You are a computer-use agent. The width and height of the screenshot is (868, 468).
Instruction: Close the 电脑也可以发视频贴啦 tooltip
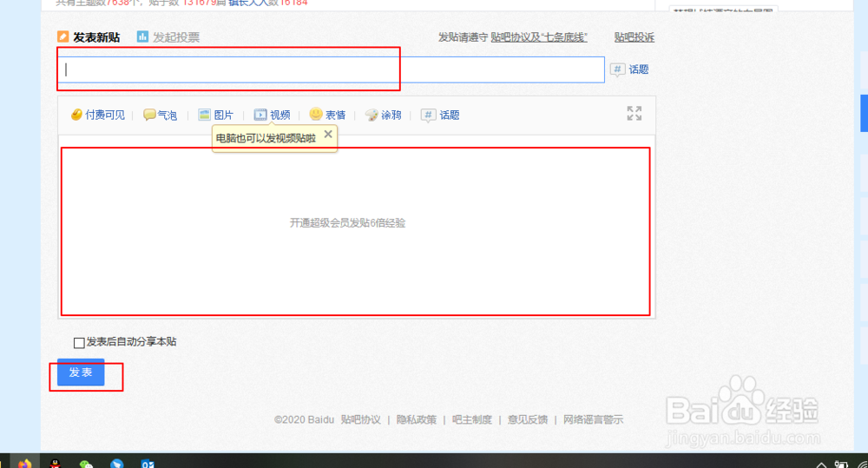(x=328, y=134)
